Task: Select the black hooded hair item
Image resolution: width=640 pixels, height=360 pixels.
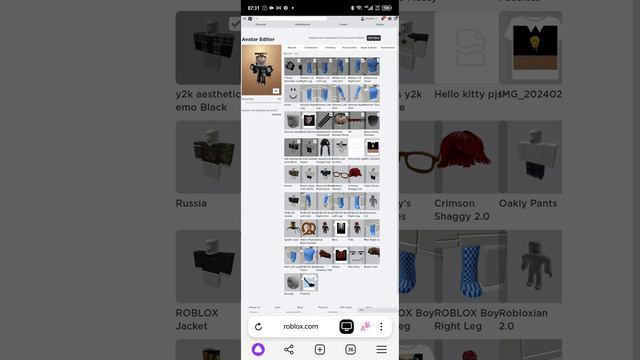Action: click(x=324, y=147)
